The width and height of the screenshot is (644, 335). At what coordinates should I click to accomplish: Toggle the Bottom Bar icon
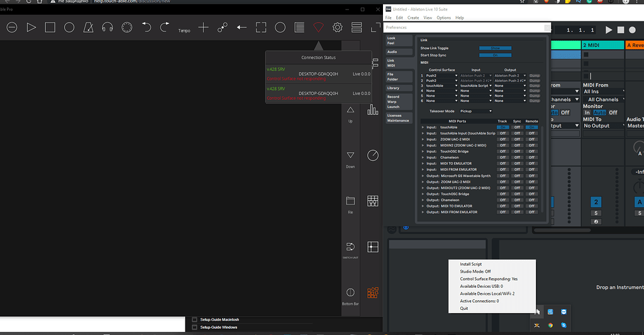point(350,292)
